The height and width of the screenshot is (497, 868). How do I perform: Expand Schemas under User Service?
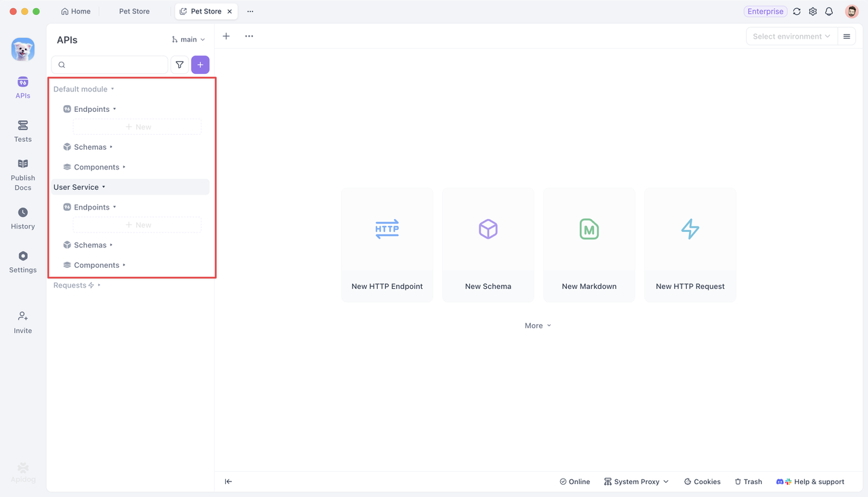[x=90, y=245]
